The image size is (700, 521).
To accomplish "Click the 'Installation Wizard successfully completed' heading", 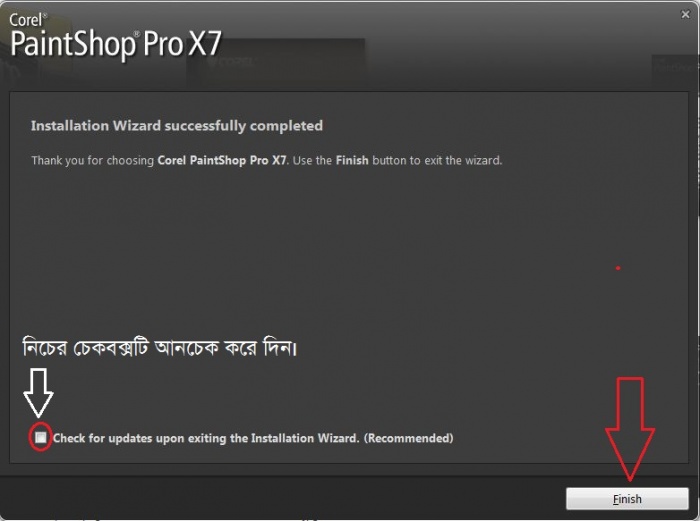I will [x=177, y=126].
